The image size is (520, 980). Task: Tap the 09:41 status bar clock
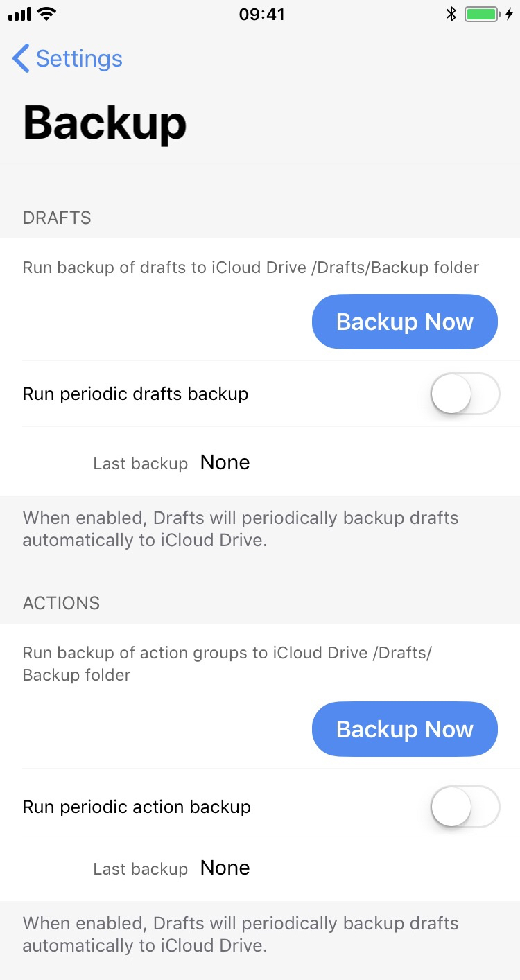261,15
